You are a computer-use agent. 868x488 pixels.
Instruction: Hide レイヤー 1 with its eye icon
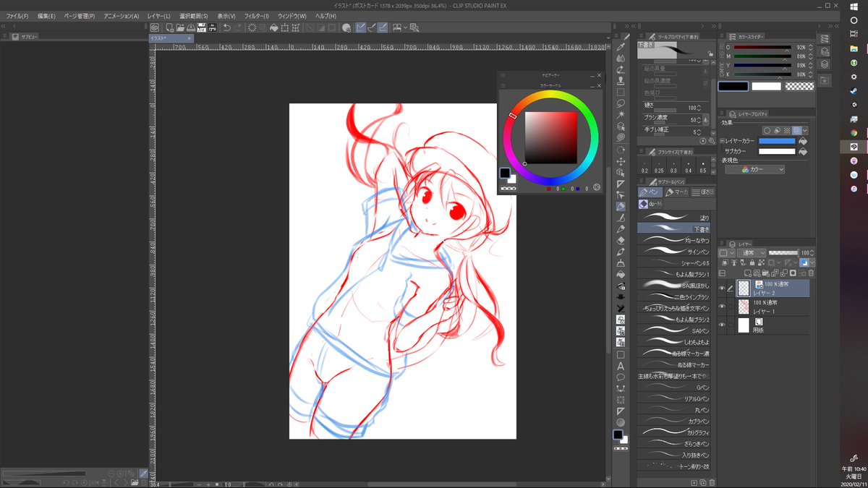[722, 306]
